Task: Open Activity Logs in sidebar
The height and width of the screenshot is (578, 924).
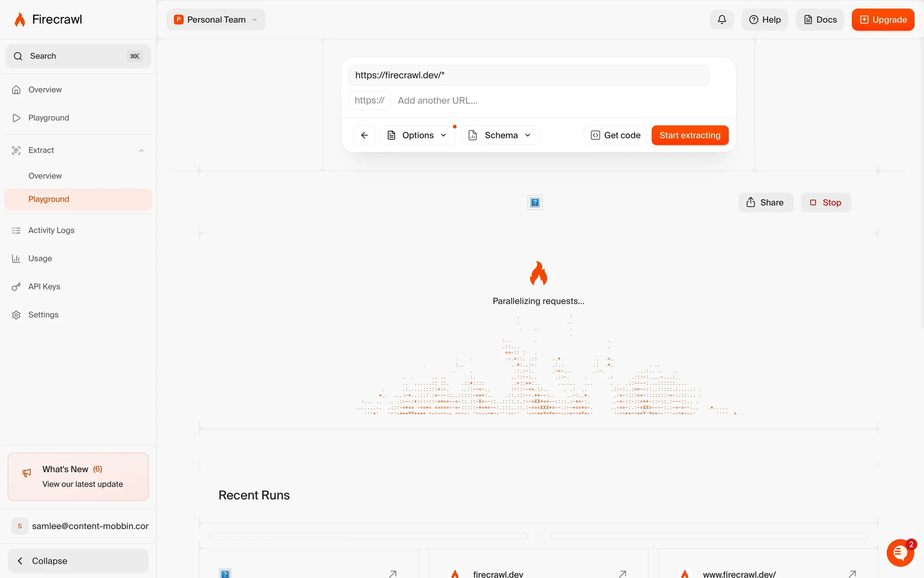Action: [51, 230]
